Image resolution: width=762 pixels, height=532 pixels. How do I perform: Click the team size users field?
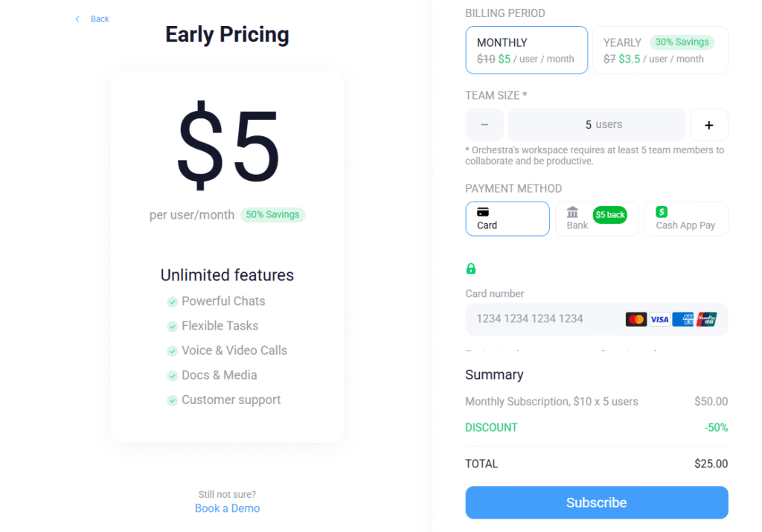pyautogui.click(x=596, y=125)
